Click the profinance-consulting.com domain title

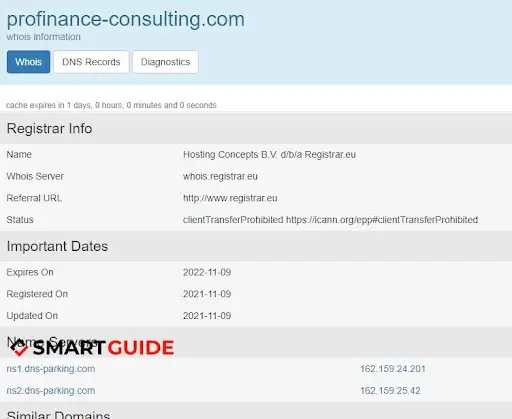tap(126, 19)
